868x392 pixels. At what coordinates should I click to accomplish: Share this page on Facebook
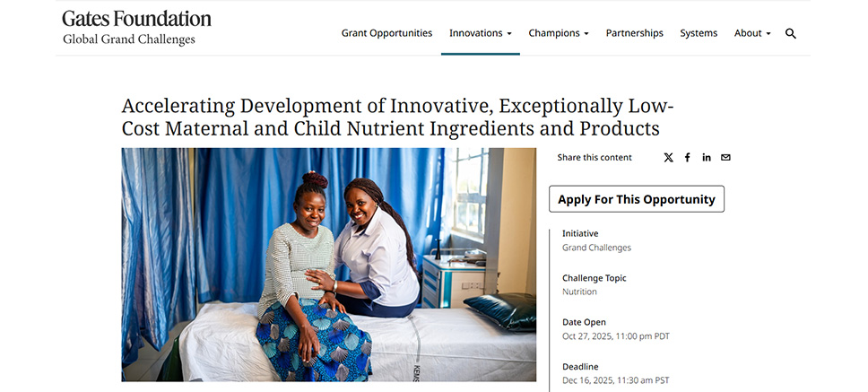click(688, 158)
